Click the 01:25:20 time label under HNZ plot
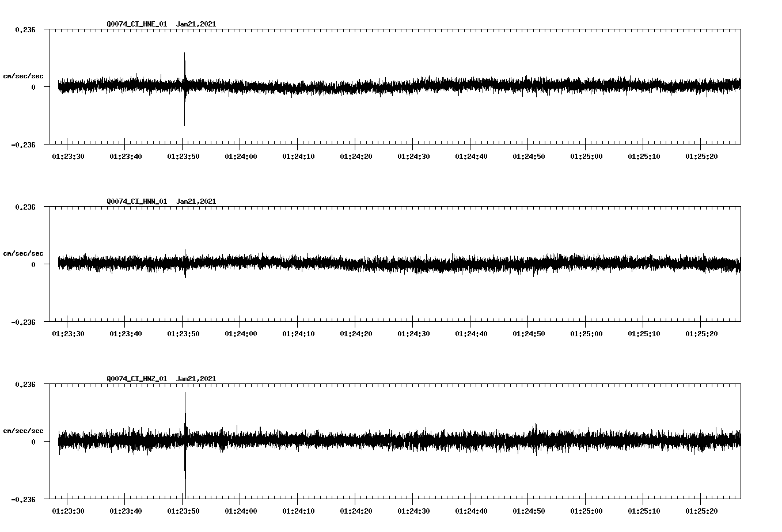 (x=701, y=510)
